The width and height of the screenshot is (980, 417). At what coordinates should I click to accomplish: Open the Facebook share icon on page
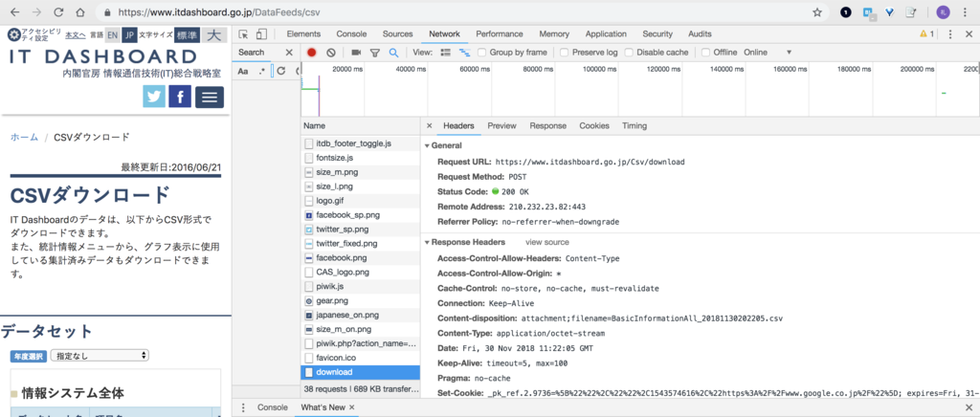180,97
